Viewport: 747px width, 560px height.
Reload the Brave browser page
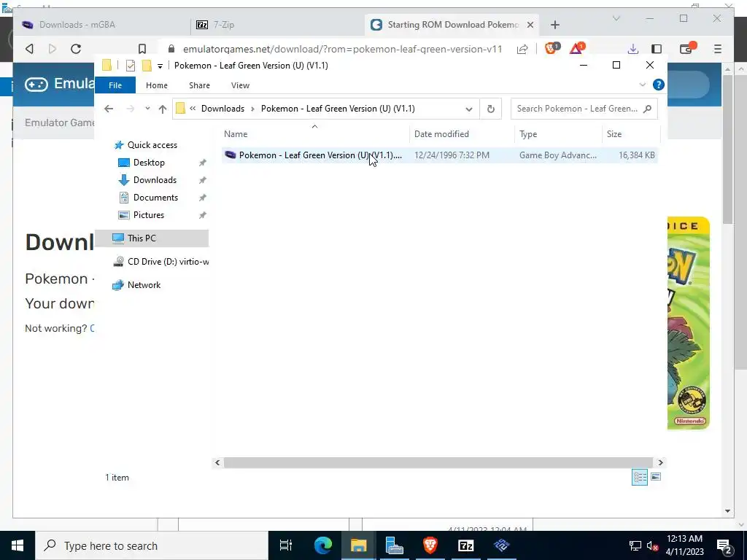point(76,49)
